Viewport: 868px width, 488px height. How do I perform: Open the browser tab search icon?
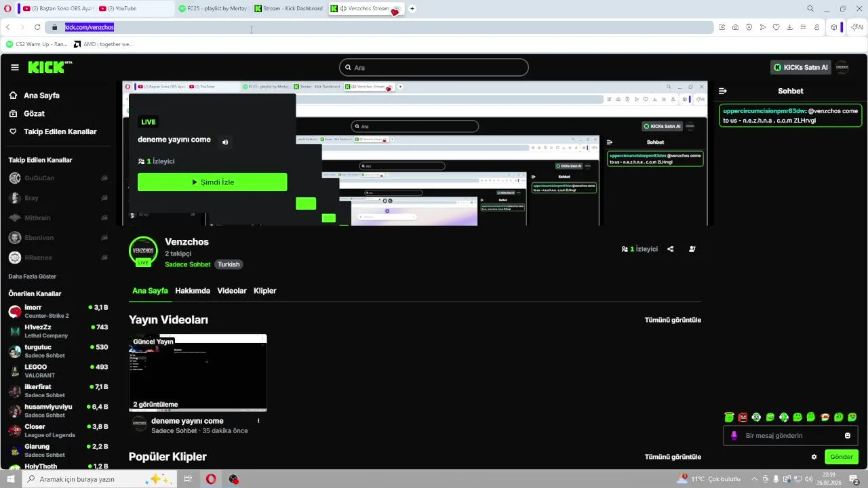click(810, 9)
